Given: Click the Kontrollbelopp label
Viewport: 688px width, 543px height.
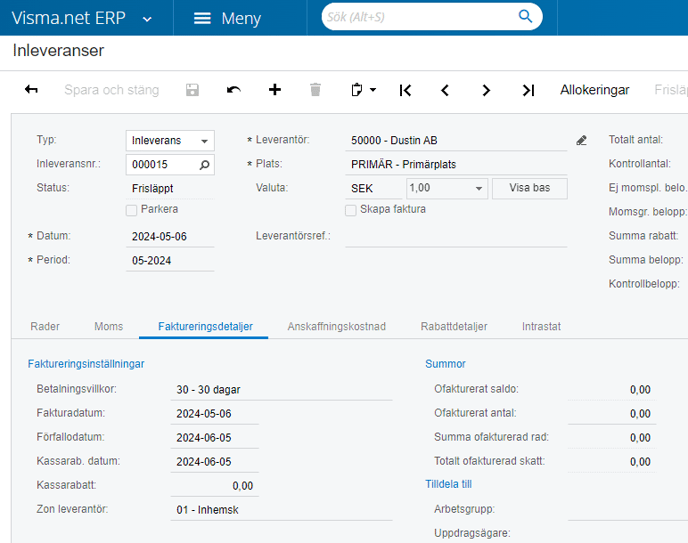Looking at the screenshot, I should click(644, 284).
